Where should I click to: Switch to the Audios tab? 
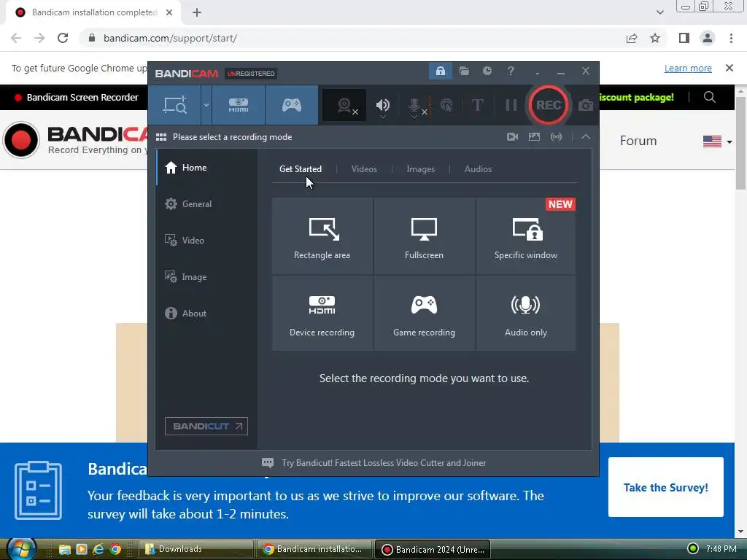click(478, 169)
